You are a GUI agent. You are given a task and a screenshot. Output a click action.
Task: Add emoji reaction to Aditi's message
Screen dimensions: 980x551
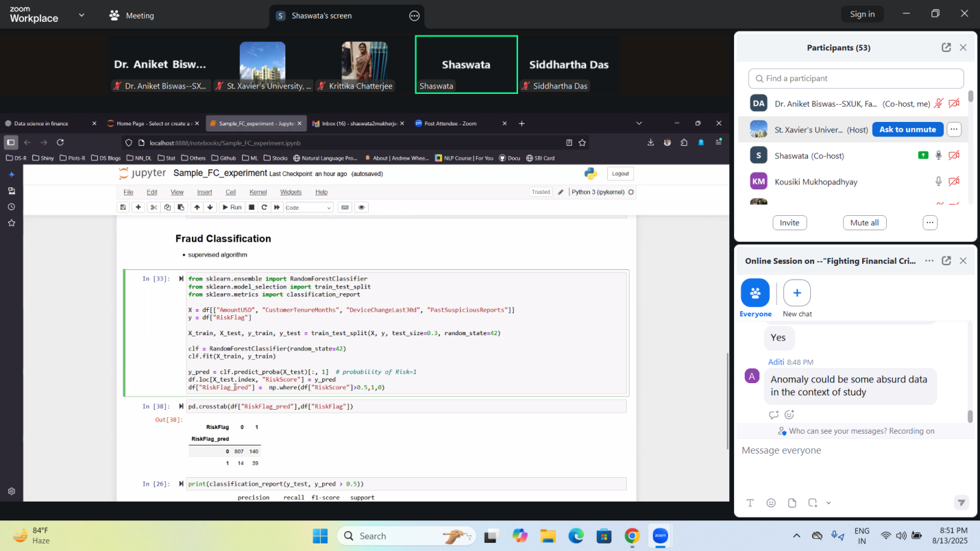point(789,415)
